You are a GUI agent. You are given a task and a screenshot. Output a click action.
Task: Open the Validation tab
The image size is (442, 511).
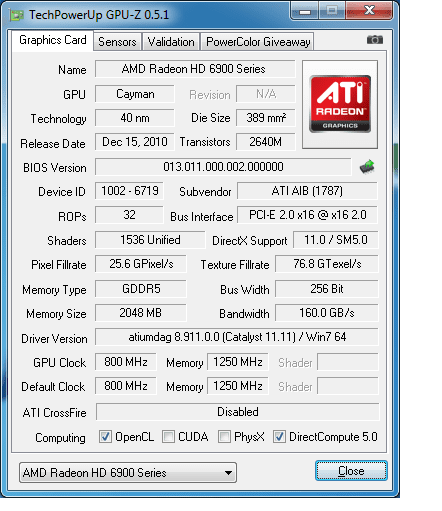pyautogui.click(x=171, y=42)
